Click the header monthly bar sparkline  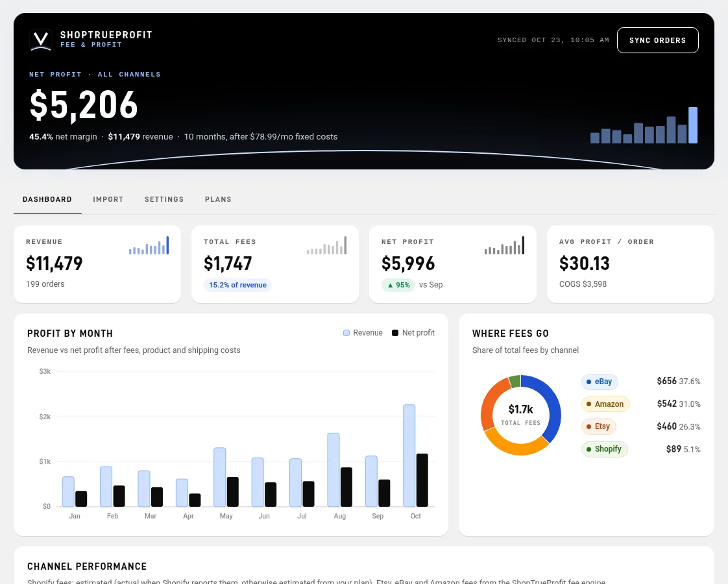644,125
